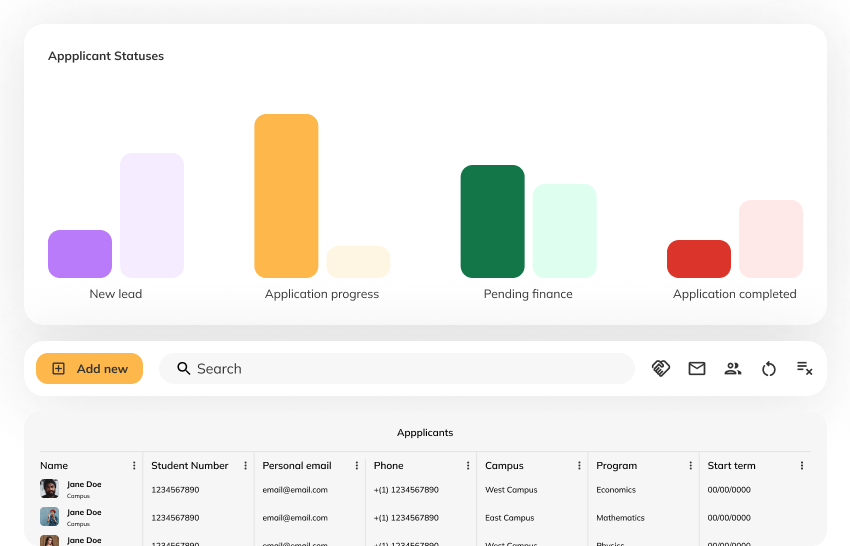Screen dimensions: 850x546
Task: Click the Pending finance chart label
Action: (x=528, y=294)
